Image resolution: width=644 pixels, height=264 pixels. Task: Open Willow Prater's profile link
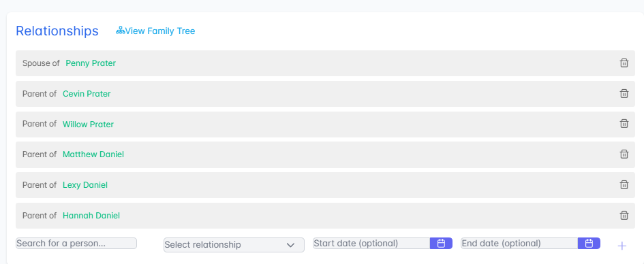coord(89,124)
